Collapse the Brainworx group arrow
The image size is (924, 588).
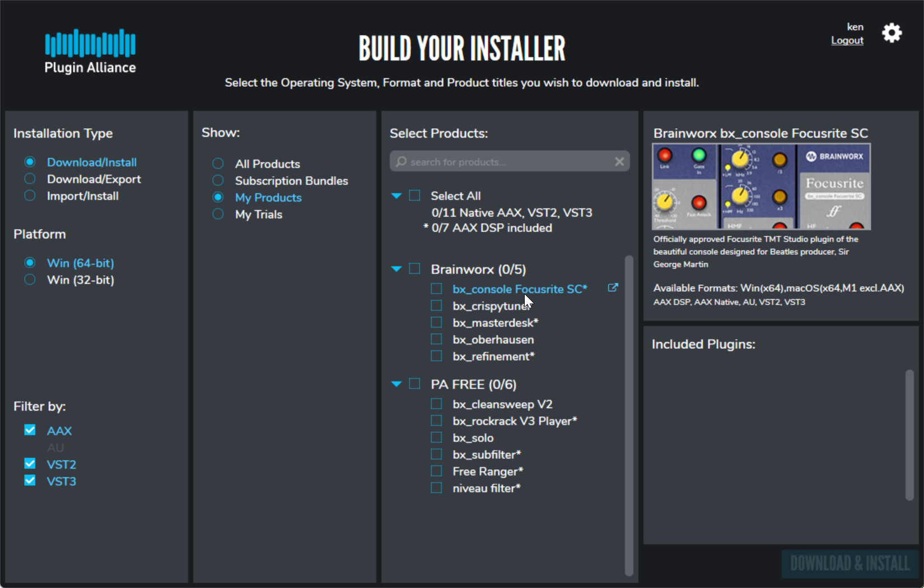396,269
